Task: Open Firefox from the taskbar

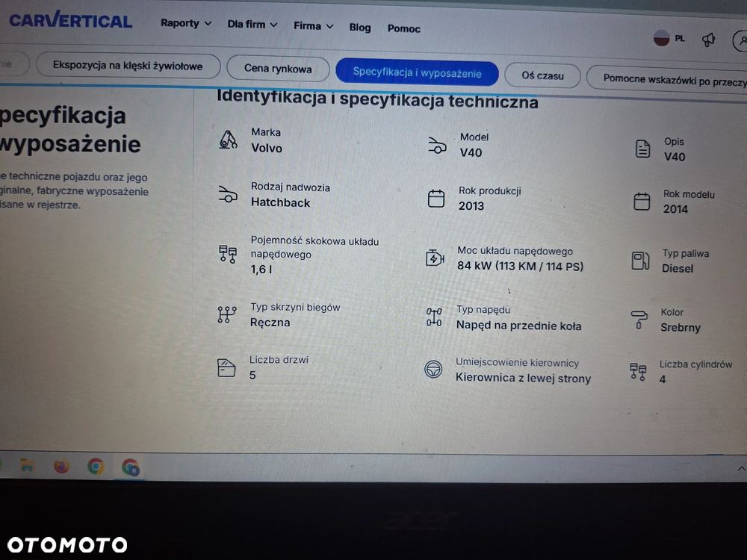Action: [x=61, y=466]
